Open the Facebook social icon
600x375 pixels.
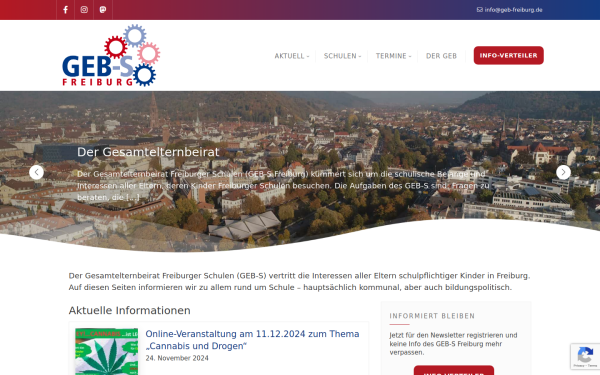pyautogui.click(x=65, y=10)
